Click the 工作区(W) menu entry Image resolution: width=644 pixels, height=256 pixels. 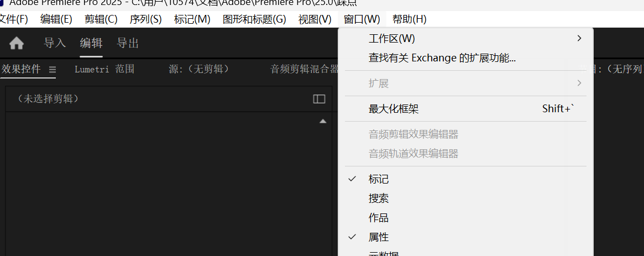(465, 39)
